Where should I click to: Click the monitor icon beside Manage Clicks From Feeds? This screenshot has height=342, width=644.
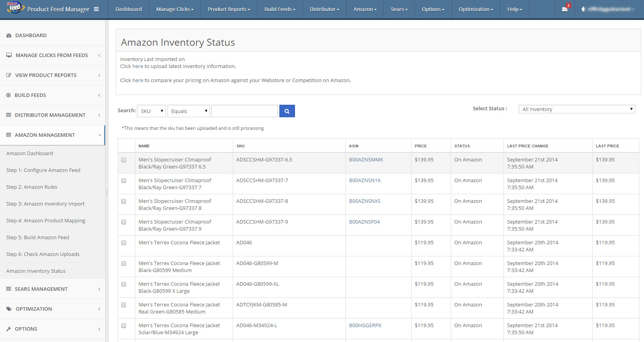click(x=9, y=56)
